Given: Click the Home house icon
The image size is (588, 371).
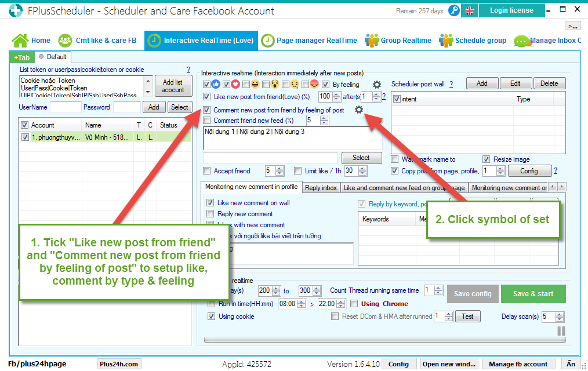Looking at the screenshot, I should (x=20, y=41).
